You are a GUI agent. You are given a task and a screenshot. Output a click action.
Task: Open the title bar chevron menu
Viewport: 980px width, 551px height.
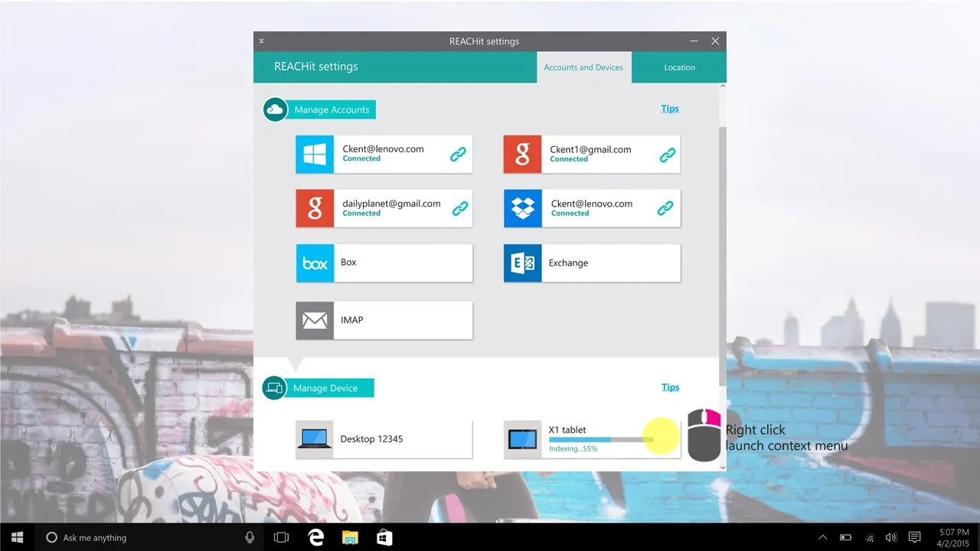pyautogui.click(x=261, y=41)
